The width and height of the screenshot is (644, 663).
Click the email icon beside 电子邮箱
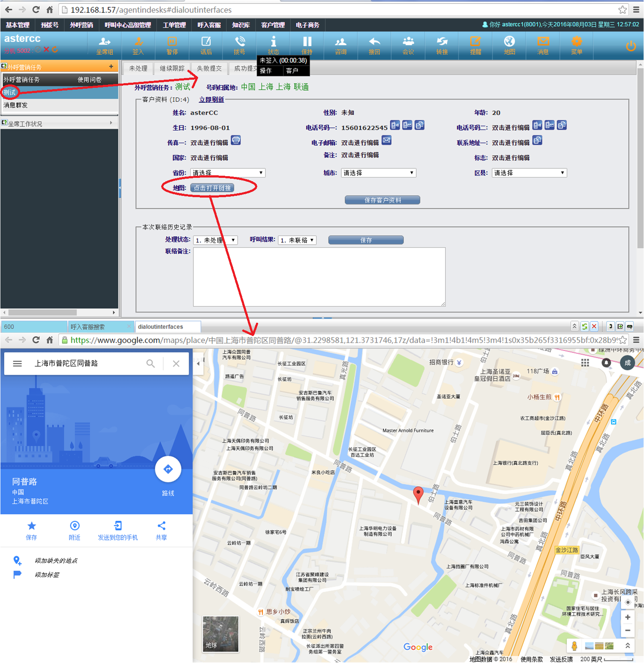(x=386, y=140)
